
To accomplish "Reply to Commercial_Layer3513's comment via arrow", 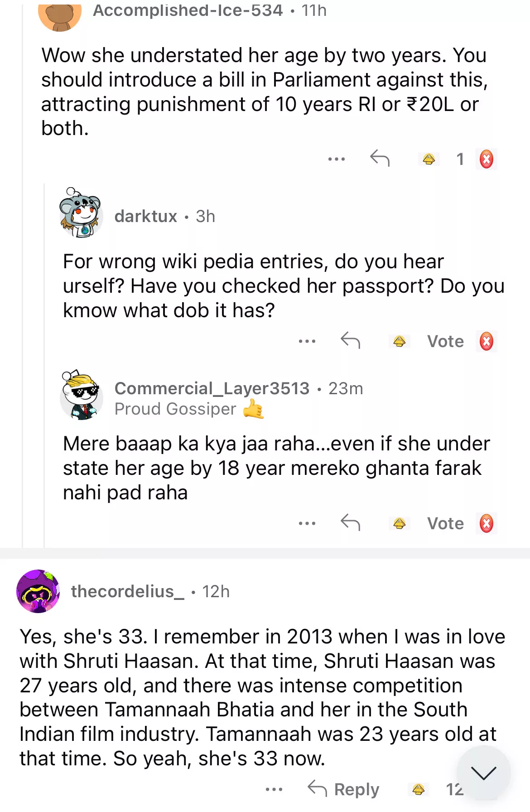I will (350, 522).
